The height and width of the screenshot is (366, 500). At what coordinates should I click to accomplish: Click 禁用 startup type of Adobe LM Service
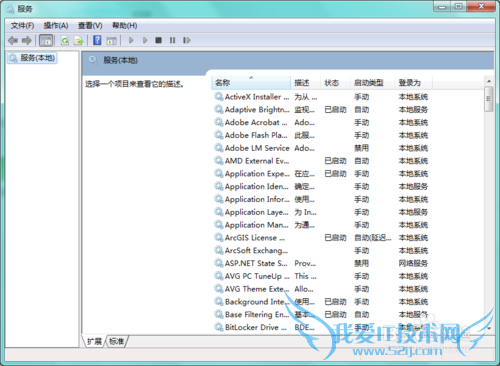coord(361,148)
